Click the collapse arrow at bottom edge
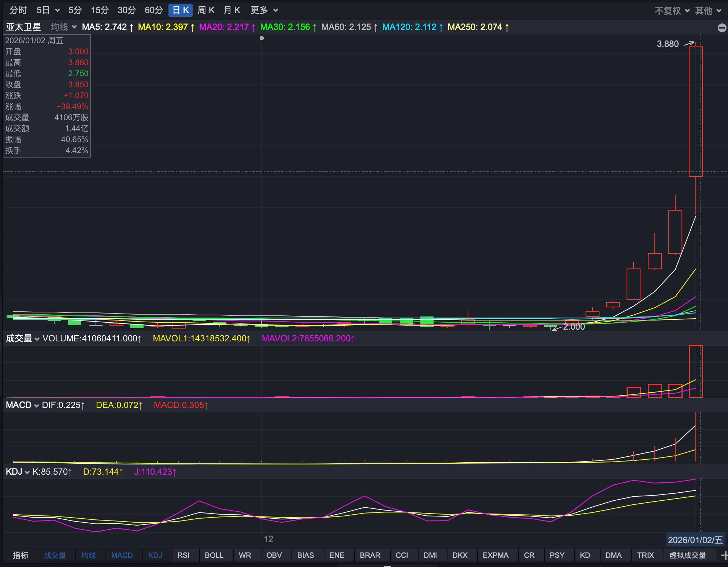Screen dimensions: 728x567 (387, 566)
